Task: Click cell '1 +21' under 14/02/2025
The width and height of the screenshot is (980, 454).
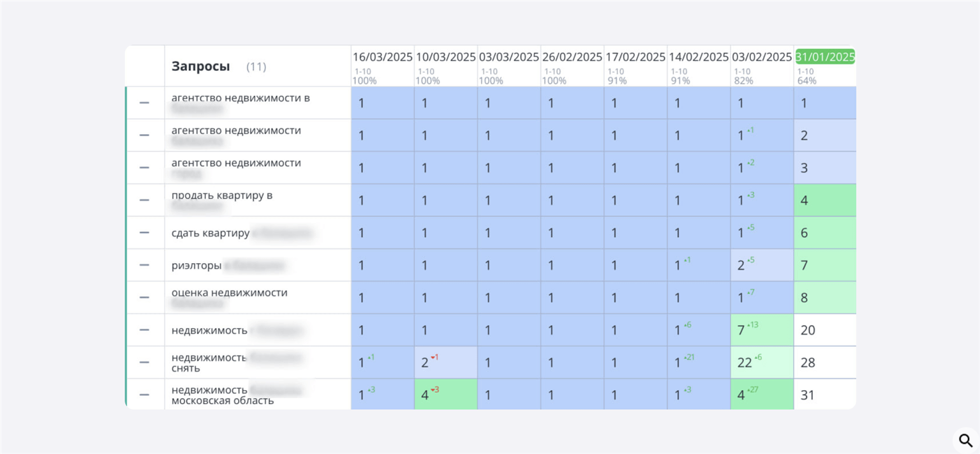Action: (x=699, y=363)
